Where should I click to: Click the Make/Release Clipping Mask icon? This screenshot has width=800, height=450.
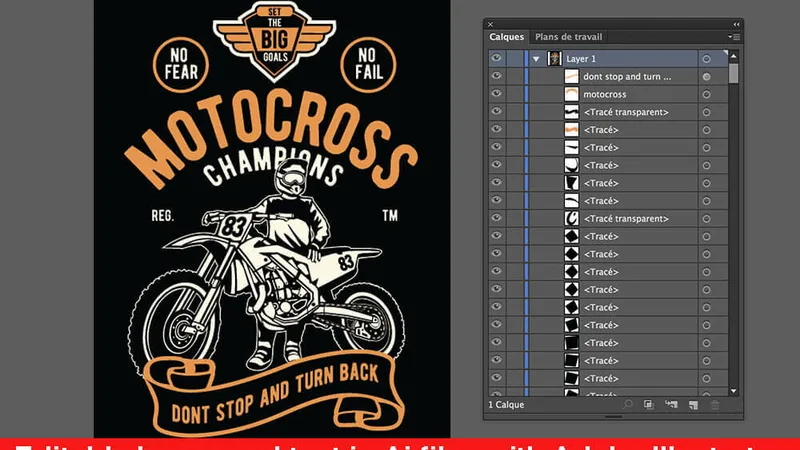(648, 405)
